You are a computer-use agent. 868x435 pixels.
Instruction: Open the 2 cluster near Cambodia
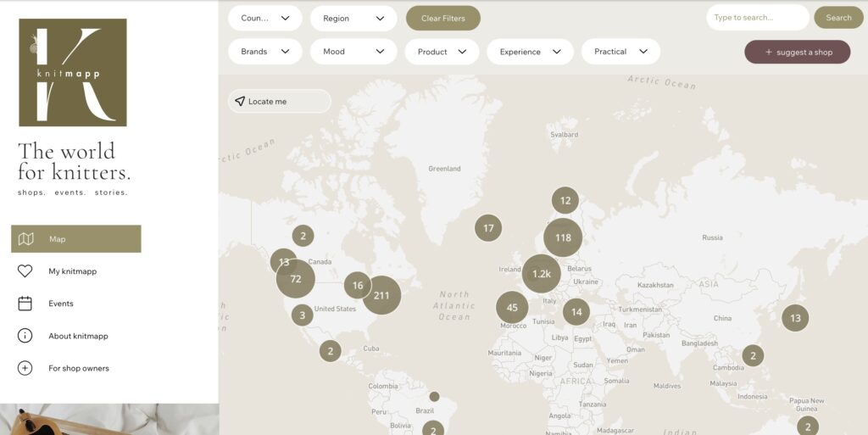point(753,356)
